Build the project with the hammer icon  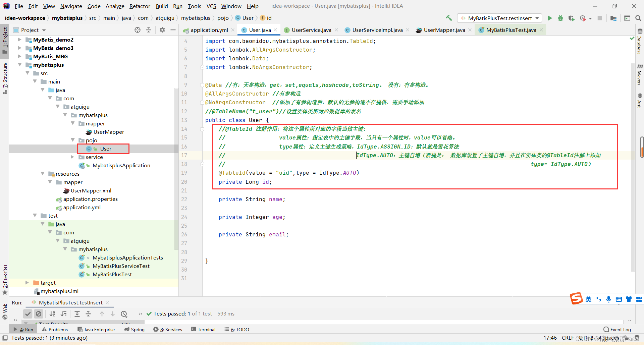click(x=449, y=18)
